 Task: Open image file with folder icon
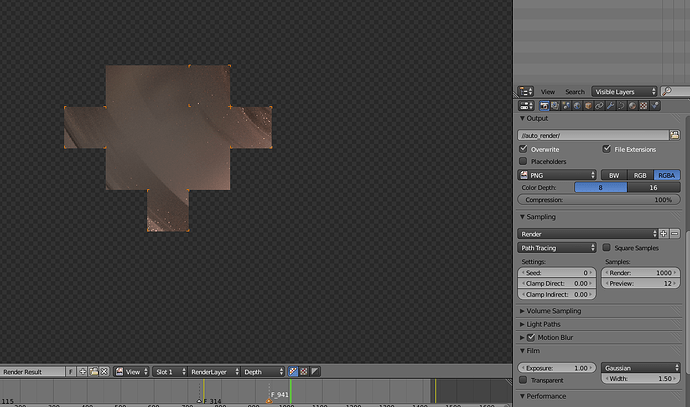[93, 372]
